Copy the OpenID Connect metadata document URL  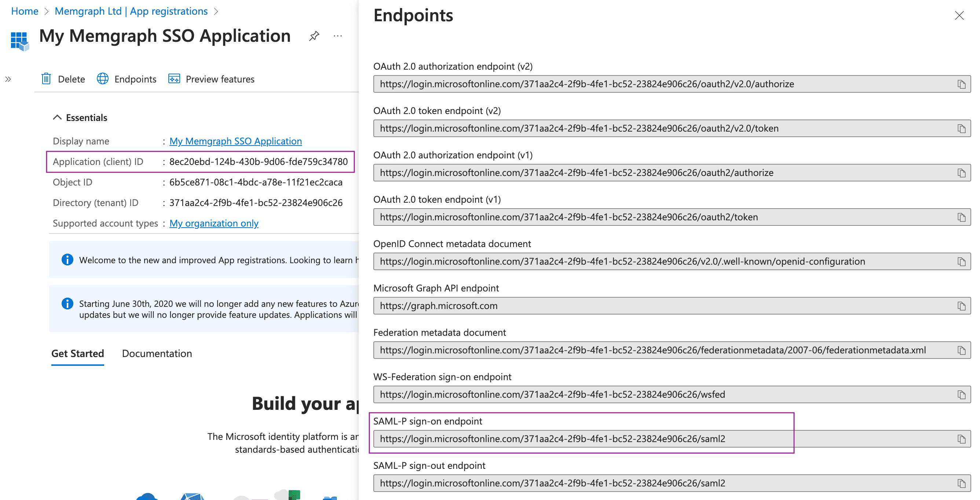click(961, 262)
